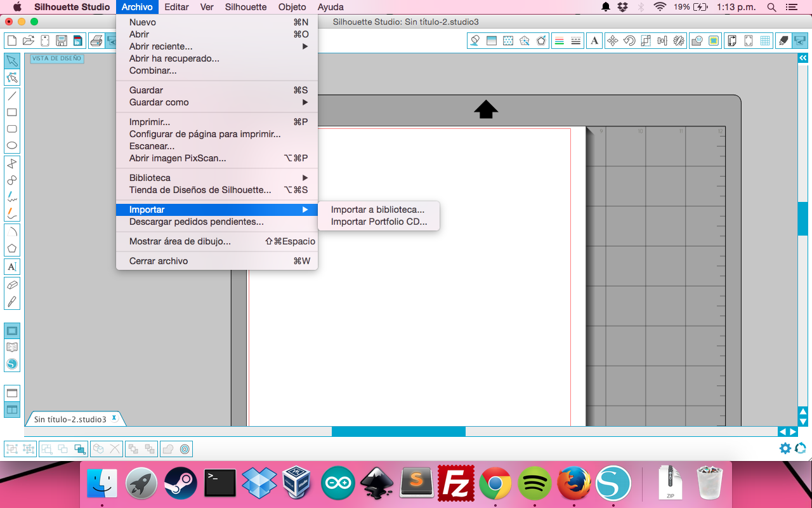The image size is (812, 508).
Task: Open the Cut Settings panel
Action: pos(783,41)
